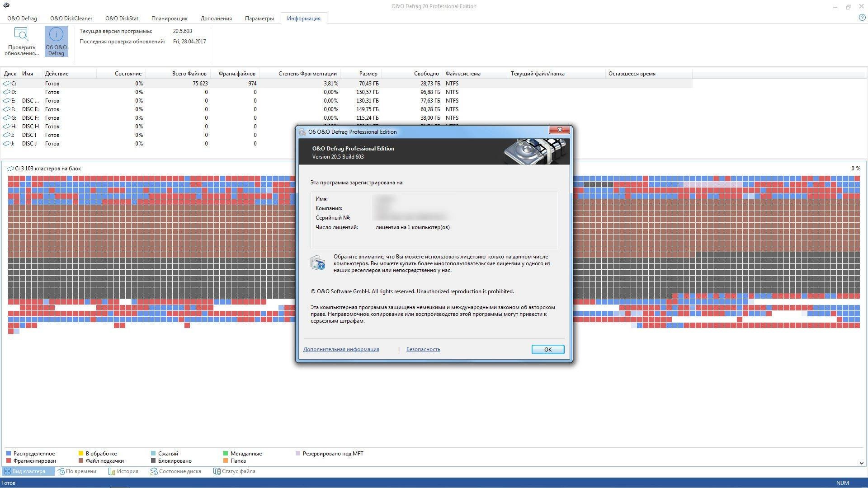
Task: Open the O&O Defrag ribbon tab
Action: 22,19
